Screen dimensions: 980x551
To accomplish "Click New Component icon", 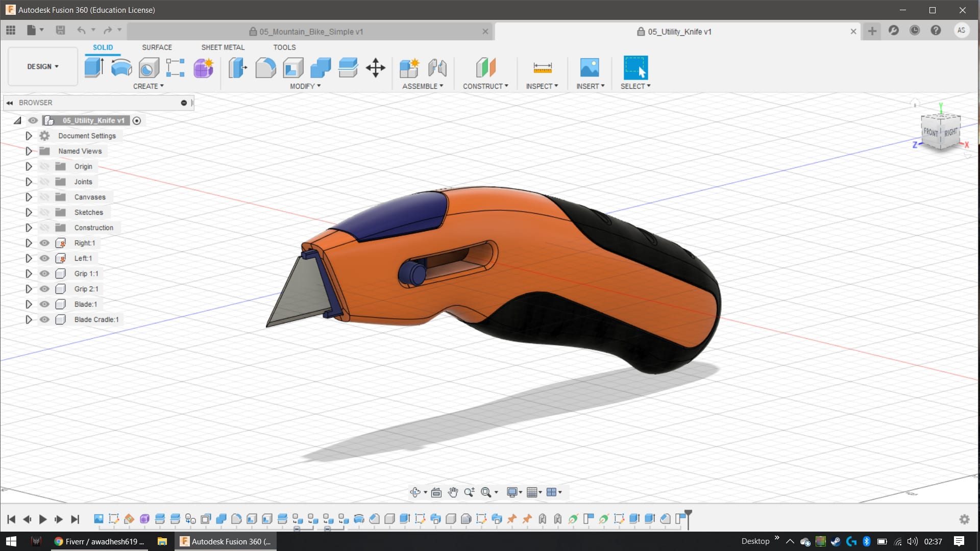I will 409,67.
